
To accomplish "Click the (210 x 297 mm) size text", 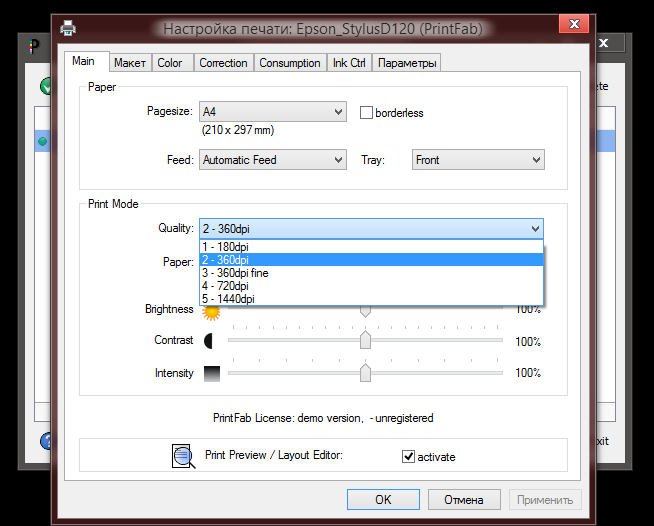I will pos(238,130).
